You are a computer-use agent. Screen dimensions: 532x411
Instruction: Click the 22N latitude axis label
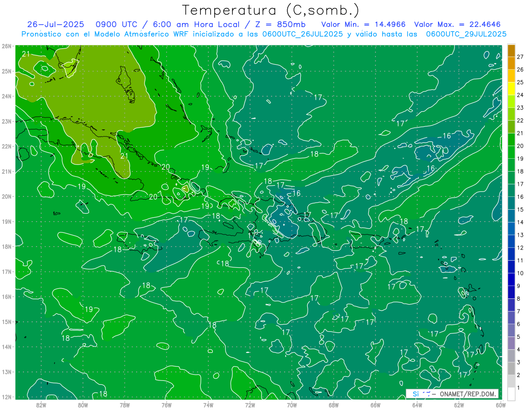pyautogui.click(x=6, y=146)
